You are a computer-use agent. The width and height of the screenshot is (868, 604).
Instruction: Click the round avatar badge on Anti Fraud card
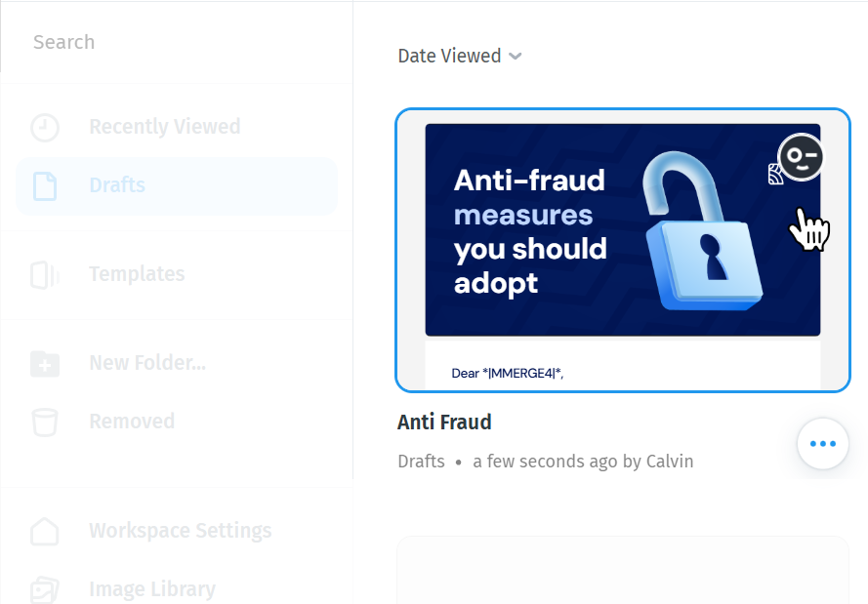click(801, 157)
